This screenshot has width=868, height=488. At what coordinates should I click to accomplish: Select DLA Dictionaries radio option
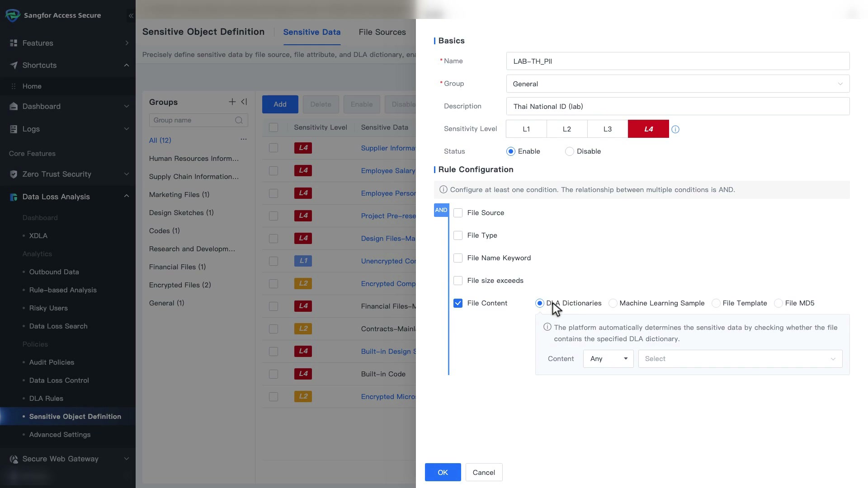(x=540, y=303)
